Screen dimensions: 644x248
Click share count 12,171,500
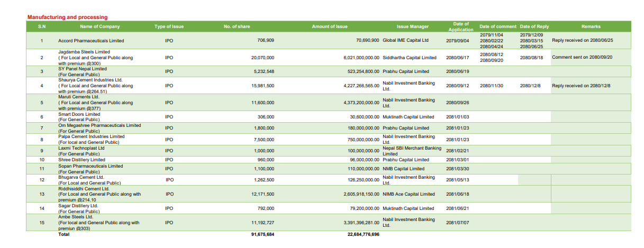(x=262, y=194)
